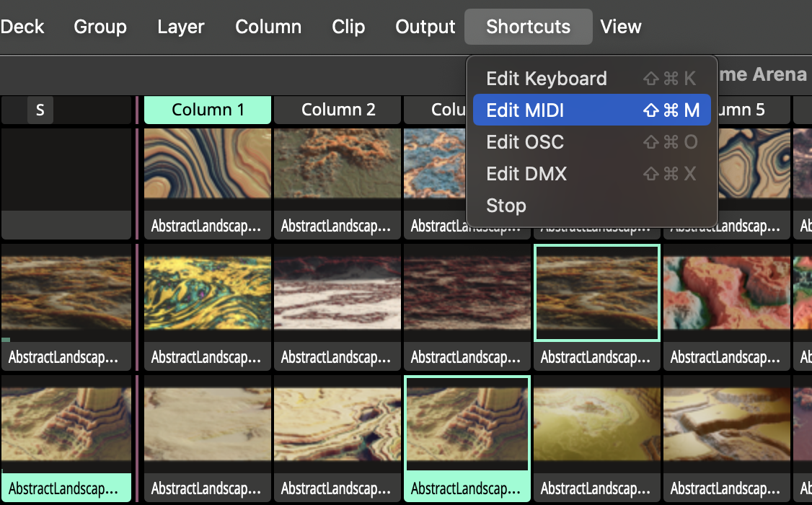Viewport: 812px width, 505px height.
Task: Open the Deck menu
Action: point(22,27)
